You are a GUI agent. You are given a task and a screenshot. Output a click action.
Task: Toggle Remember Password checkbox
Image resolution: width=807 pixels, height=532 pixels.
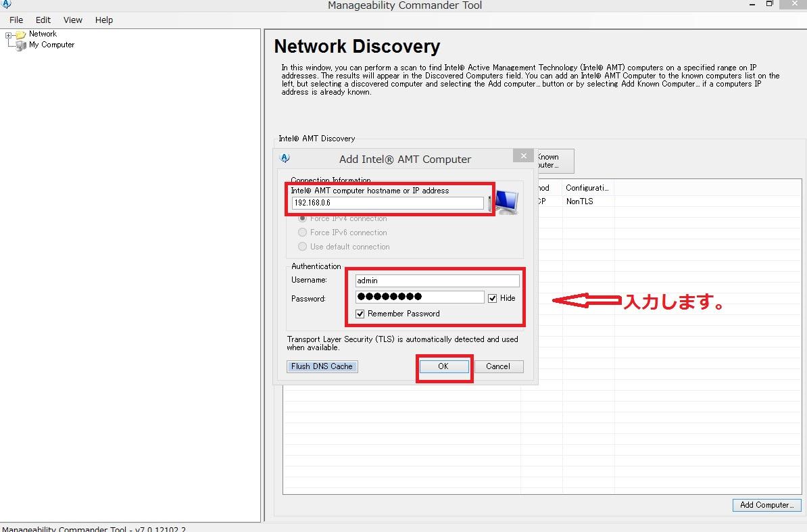(360, 314)
